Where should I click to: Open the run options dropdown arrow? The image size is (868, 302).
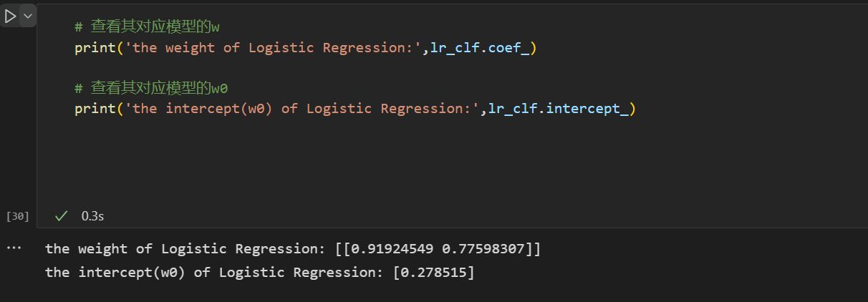point(28,16)
